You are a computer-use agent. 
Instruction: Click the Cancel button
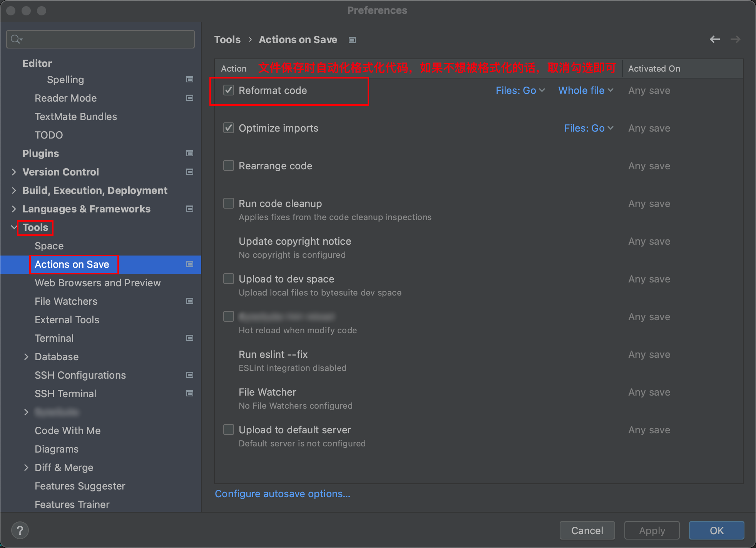(x=587, y=530)
